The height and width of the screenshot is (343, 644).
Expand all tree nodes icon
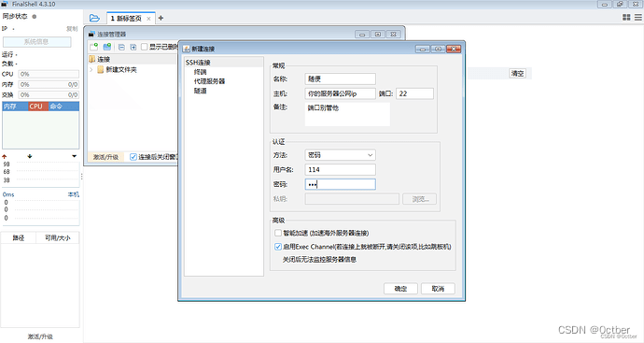coord(133,48)
